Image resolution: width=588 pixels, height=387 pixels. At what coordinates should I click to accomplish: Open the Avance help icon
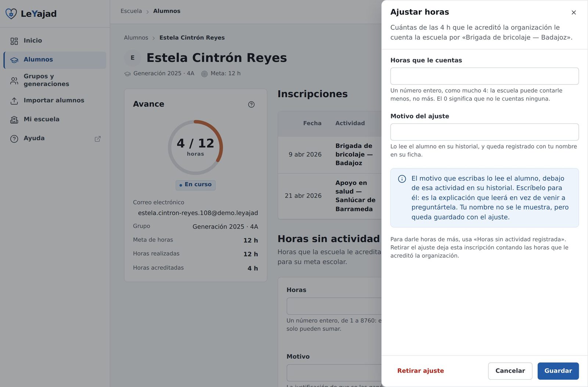[x=251, y=105]
